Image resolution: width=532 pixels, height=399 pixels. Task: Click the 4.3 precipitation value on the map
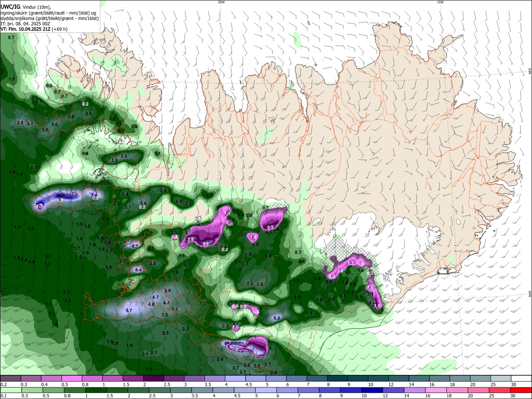[x=166, y=303]
